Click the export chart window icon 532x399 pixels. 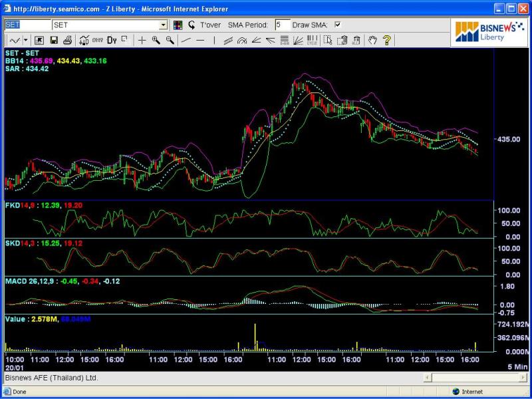39,41
